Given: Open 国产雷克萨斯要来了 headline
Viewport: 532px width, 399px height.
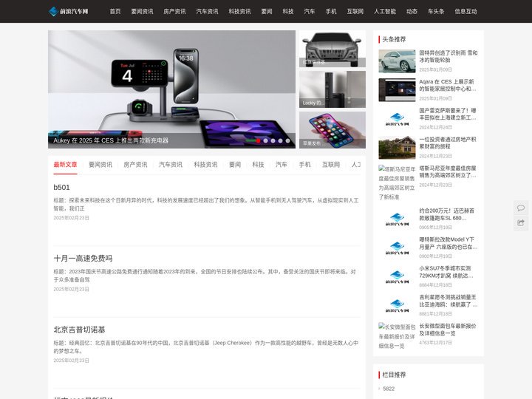Looking at the screenshot, I should pyautogui.click(x=448, y=114).
